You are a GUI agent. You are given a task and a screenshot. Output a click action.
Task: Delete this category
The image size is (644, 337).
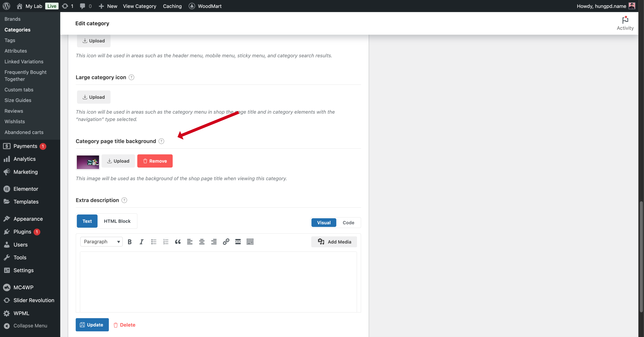pos(124,325)
